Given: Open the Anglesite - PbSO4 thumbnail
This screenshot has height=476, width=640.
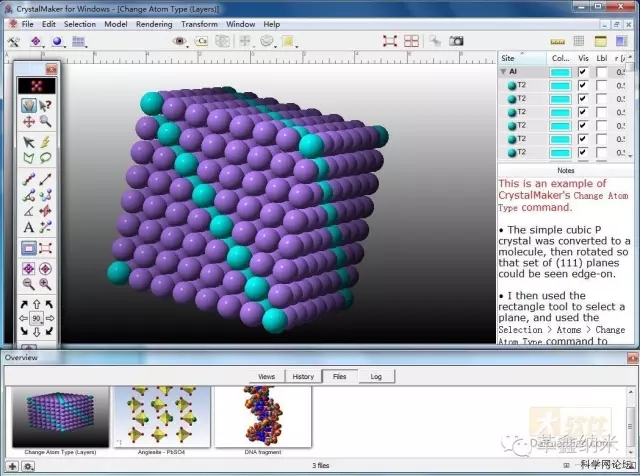Looking at the screenshot, I should pos(161,418).
